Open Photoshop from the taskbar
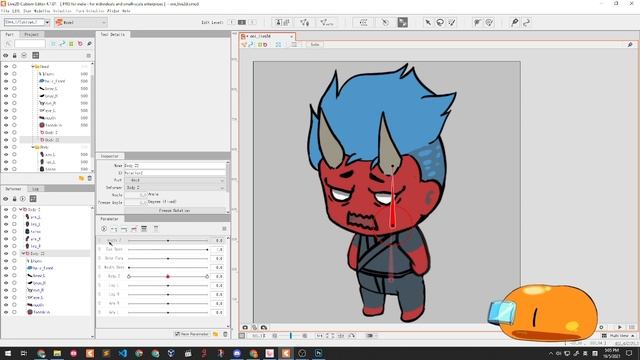 click(x=318, y=353)
